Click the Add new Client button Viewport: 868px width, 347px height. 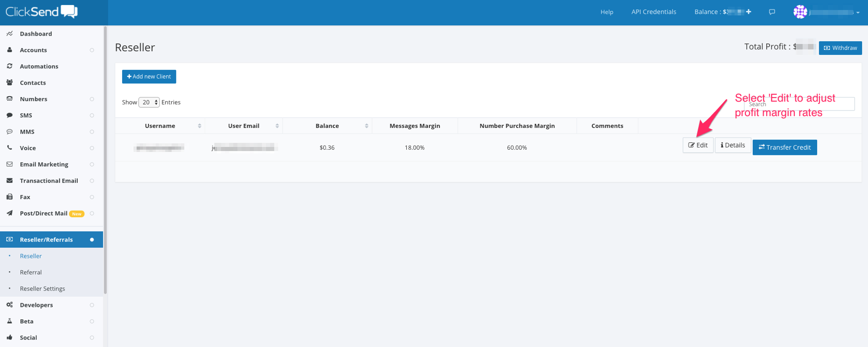tap(149, 77)
